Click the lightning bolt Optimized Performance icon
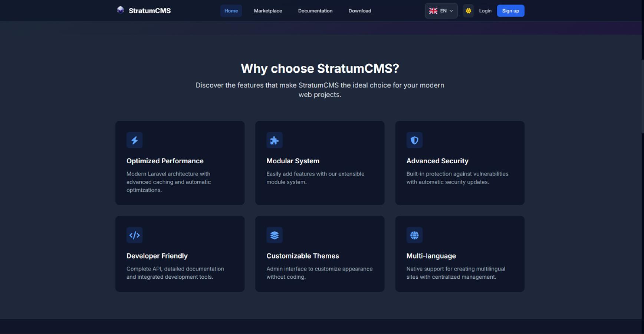The width and height of the screenshot is (644, 334). pyautogui.click(x=134, y=140)
